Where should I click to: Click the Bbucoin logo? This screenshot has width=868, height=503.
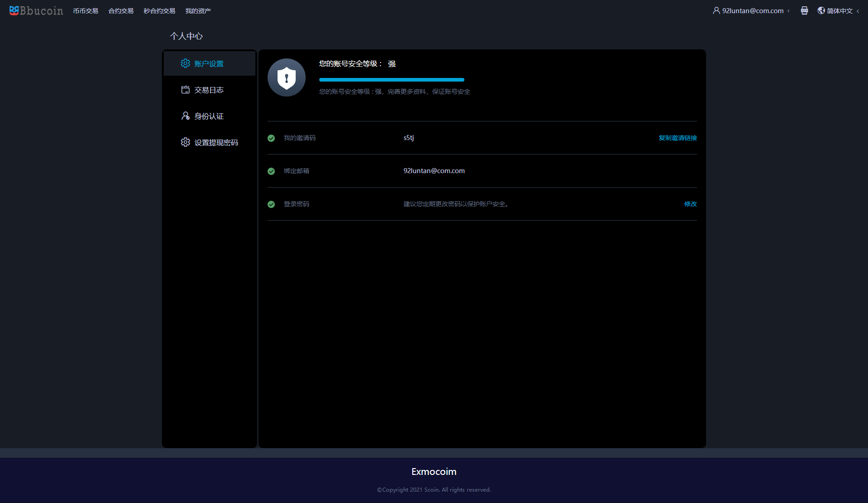[36, 10]
